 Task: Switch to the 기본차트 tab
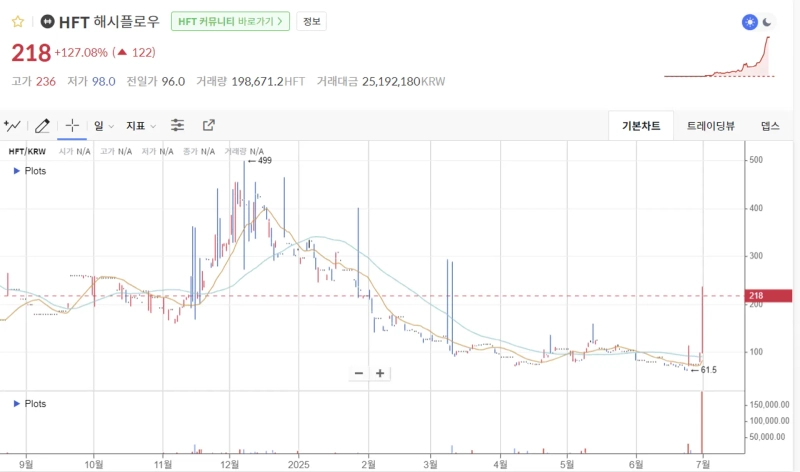(640, 126)
